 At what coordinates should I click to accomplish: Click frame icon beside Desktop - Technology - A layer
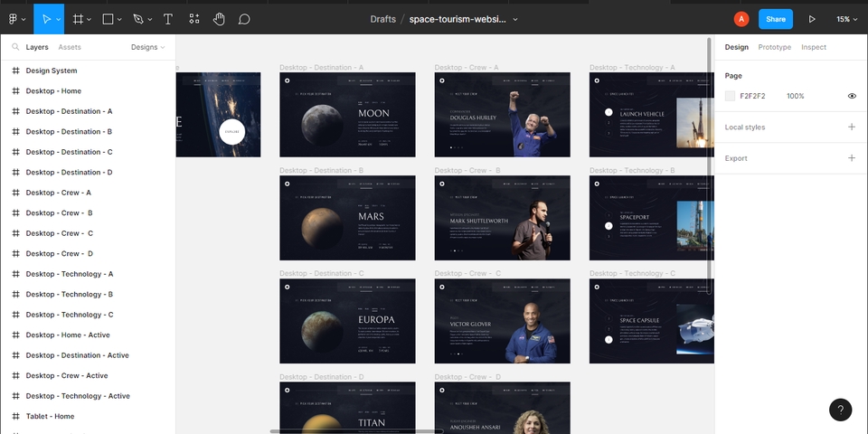[x=15, y=274]
